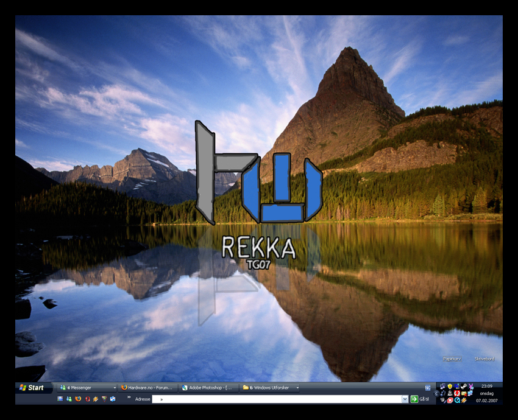
Task: Click the 23:09 clock
Action: coord(487,386)
